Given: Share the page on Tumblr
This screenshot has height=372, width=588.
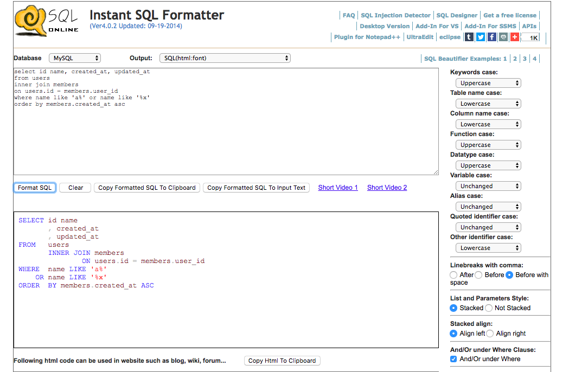Looking at the screenshot, I should click(469, 37).
